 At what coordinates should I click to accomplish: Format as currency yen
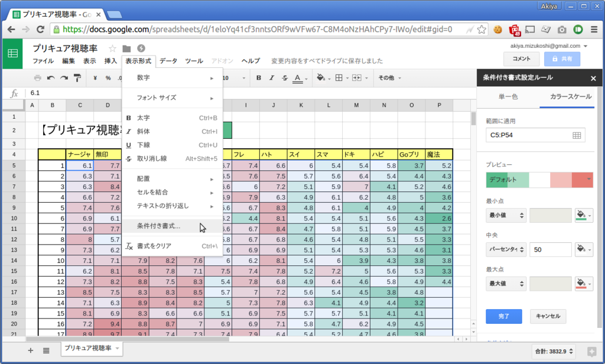pyautogui.click(x=95, y=78)
